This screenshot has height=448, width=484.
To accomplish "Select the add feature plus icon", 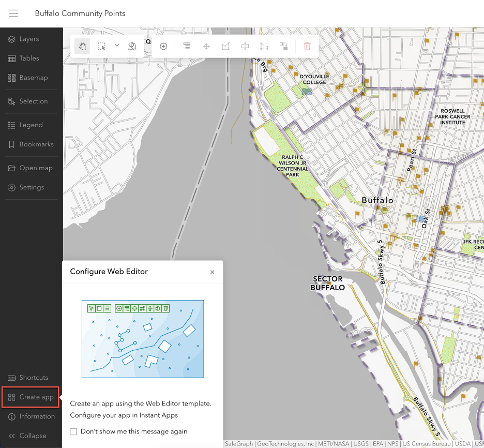I will pos(163,46).
